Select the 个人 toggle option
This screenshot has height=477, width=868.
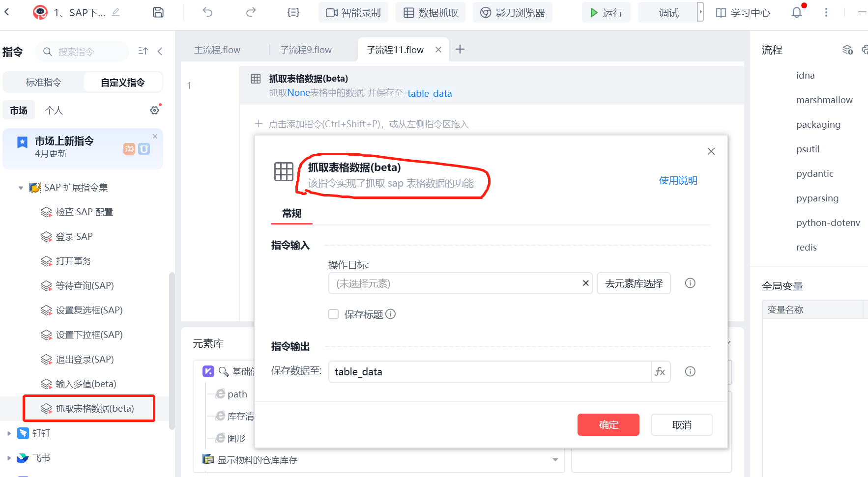pos(54,111)
